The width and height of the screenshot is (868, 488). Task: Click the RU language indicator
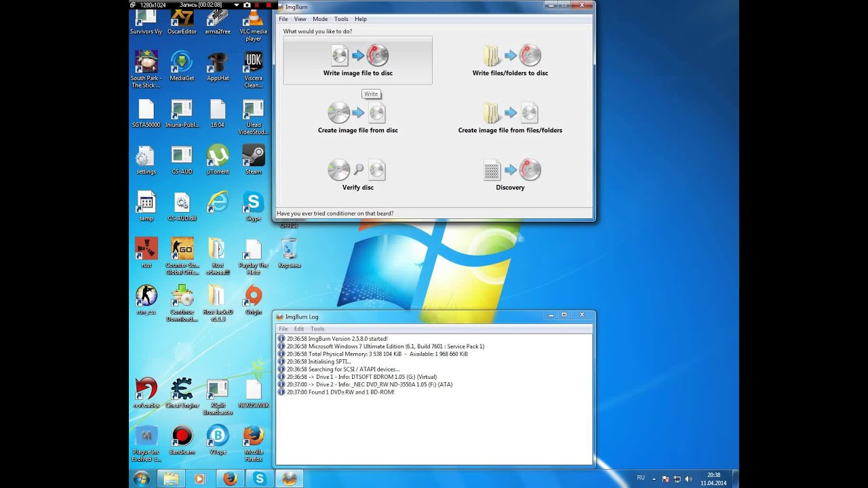tap(641, 478)
